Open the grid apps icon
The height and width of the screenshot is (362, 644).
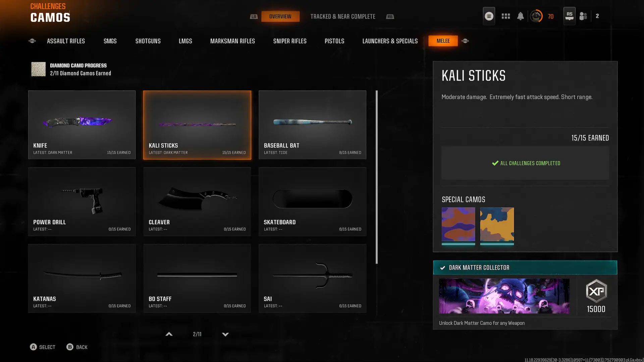tap(505, 16)
